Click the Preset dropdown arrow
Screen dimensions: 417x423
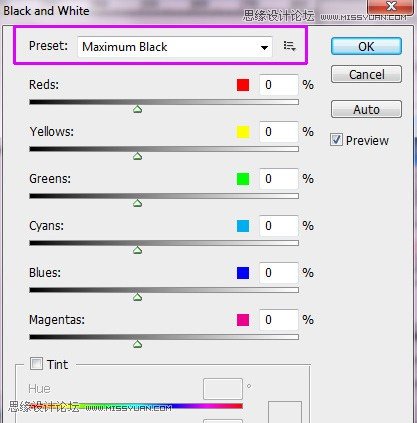point(264,47)
